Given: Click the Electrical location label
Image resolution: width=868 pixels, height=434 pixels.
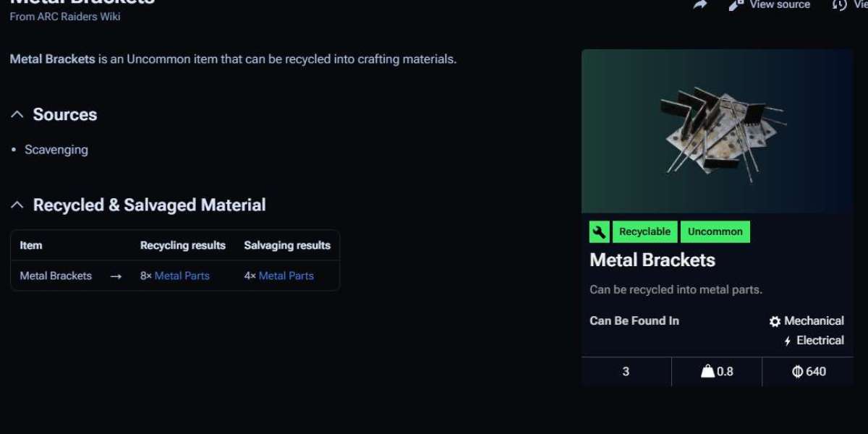Looking at the screenshot, I should coord(820,341).
